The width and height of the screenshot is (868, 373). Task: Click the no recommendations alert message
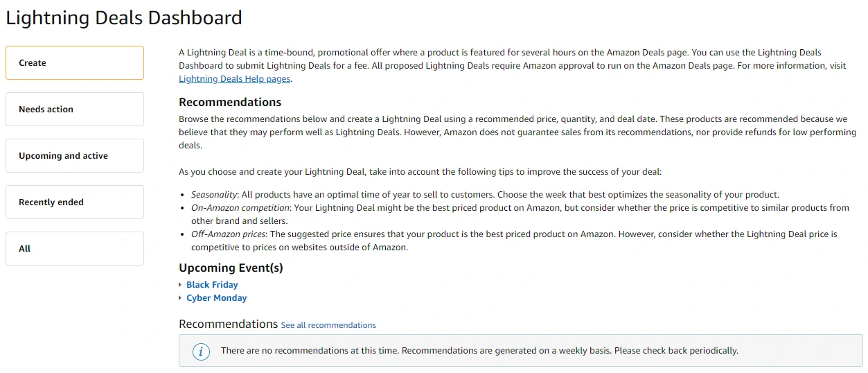[479, 351]
